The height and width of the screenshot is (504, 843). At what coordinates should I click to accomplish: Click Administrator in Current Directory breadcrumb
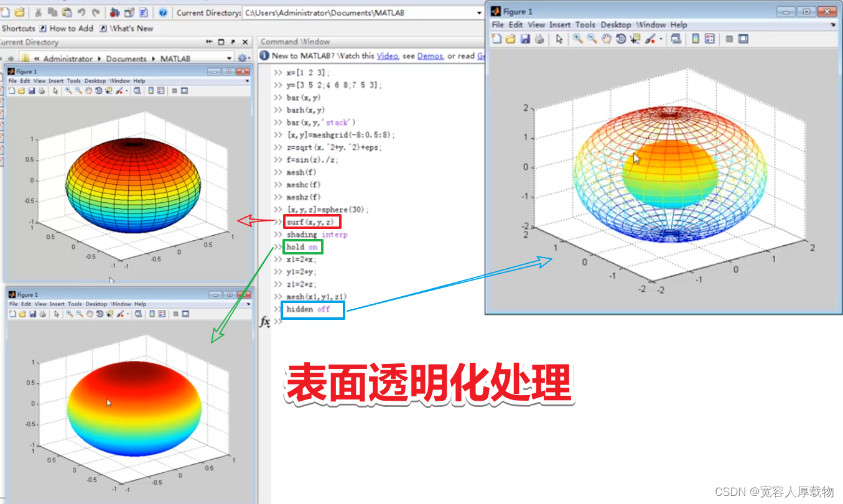point(68,58)
